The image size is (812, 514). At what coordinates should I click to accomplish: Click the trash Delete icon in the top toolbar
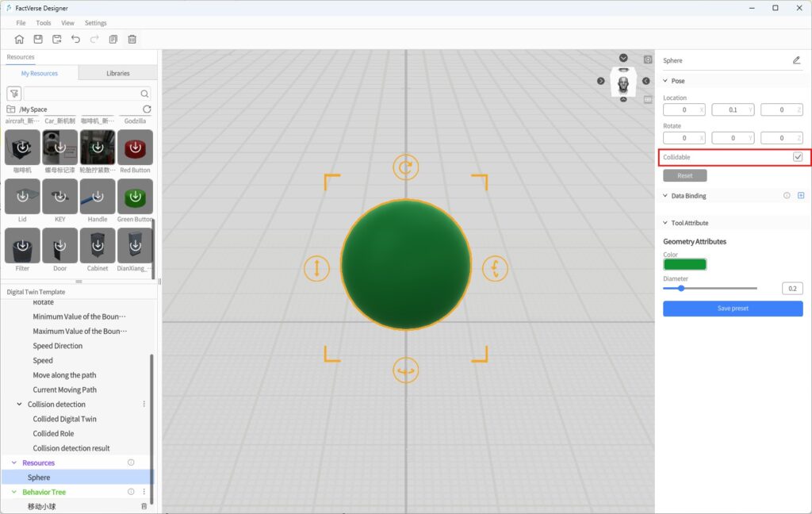(132, 39)
